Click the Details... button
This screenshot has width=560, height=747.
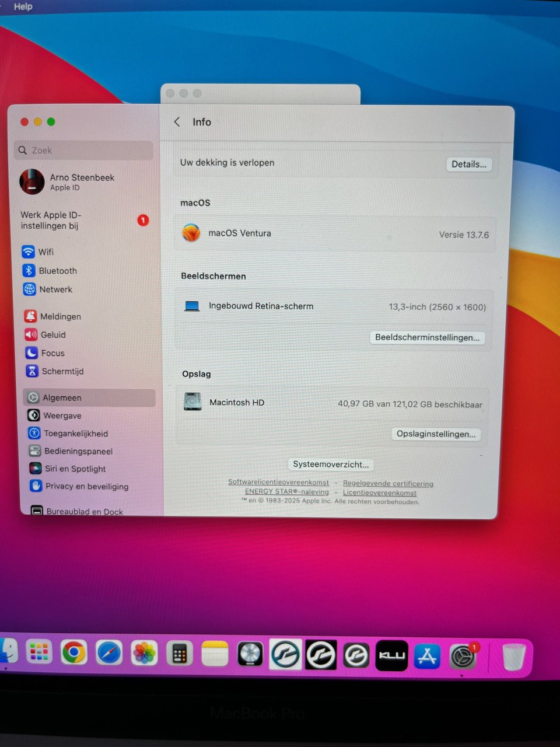(468, 165)
